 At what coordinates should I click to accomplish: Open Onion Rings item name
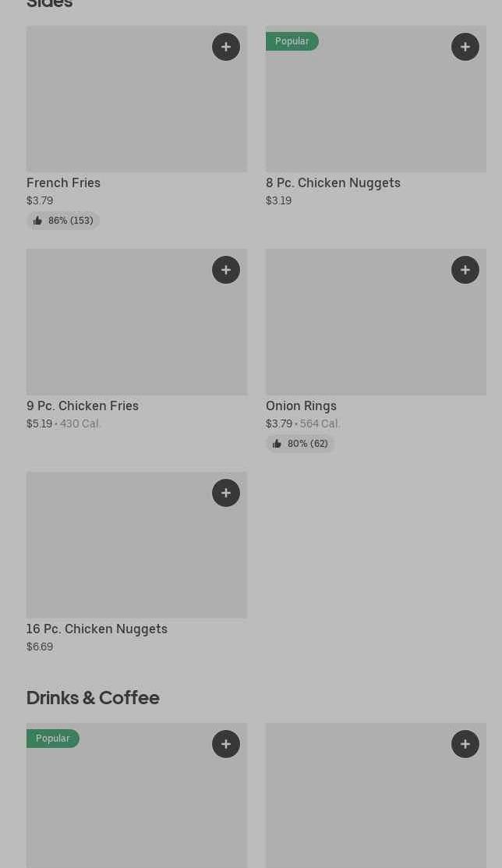(x=301, y=406)
